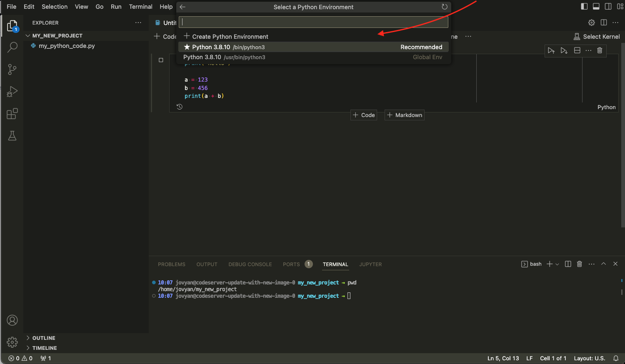Screen dimensions: 625x364
Task: Split the editor to the right
Action: click(x=604, y=22)
